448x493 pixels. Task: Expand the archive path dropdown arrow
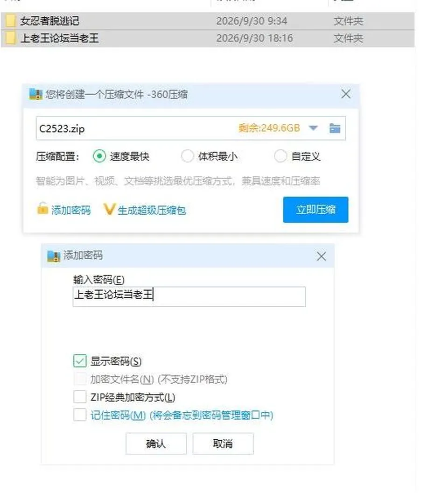(313, 128)
